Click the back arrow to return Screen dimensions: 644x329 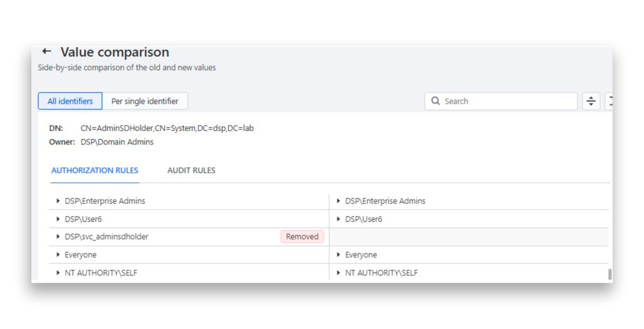point(46,51)
